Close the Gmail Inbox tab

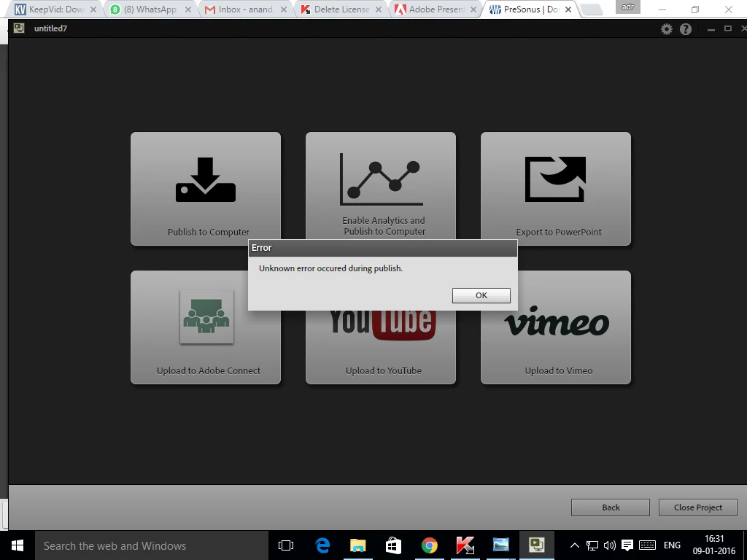284,9
